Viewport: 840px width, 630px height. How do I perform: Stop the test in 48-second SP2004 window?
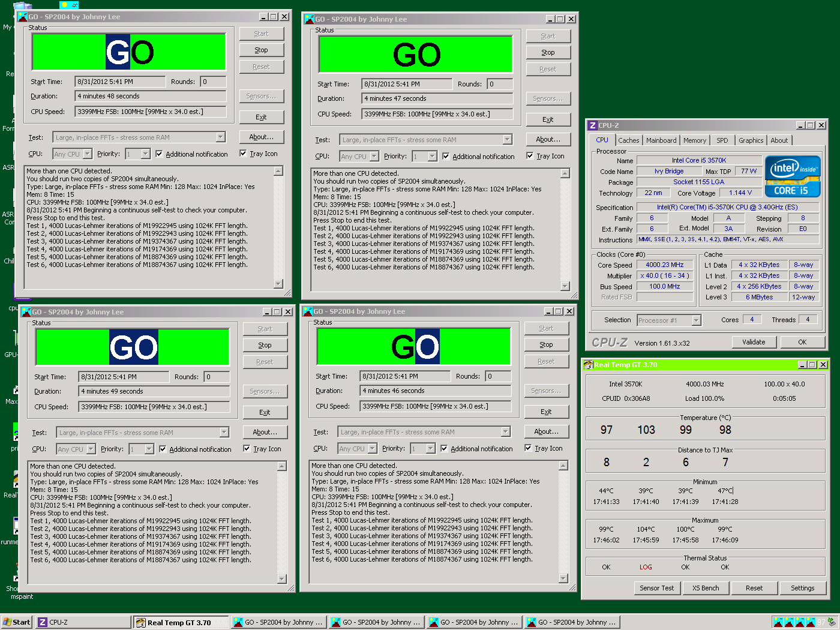[262, 50]
